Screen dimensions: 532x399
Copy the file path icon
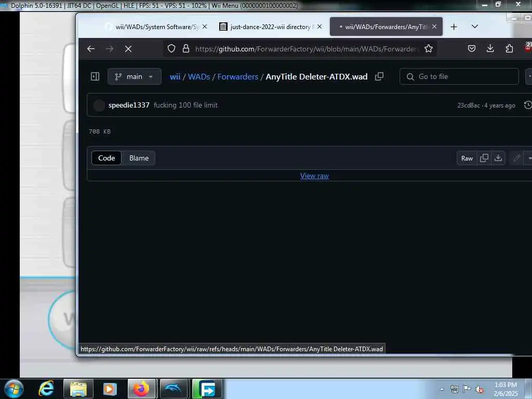[379, 76]
